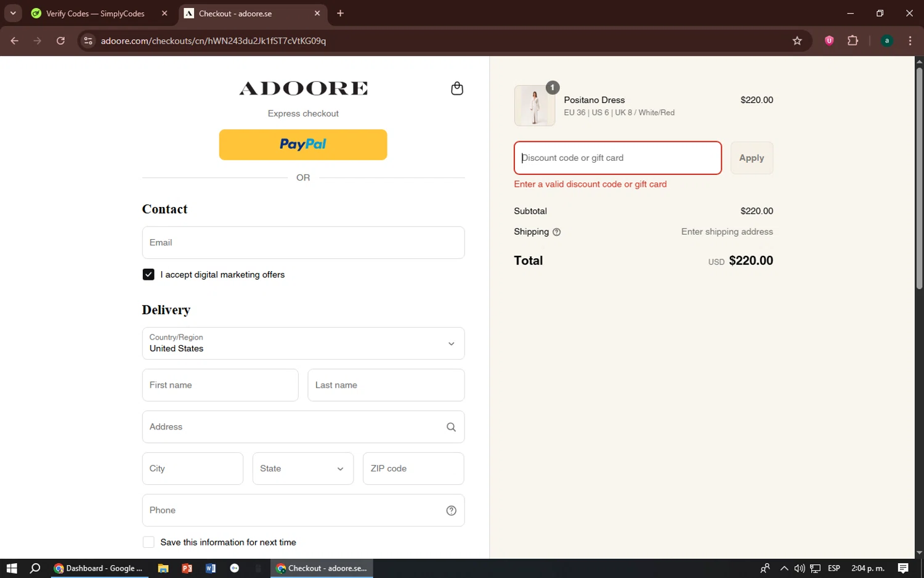Click the Positano Dress product name
Viewport: 924px width, 578px height.
pyautogui.click(x=594, y=100)
